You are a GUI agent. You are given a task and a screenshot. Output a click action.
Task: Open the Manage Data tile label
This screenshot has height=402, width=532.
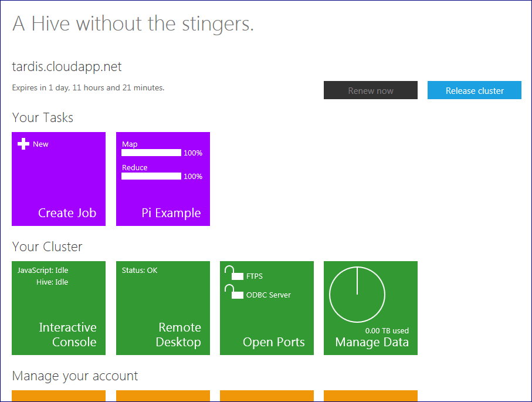click(x=372, y=342)
